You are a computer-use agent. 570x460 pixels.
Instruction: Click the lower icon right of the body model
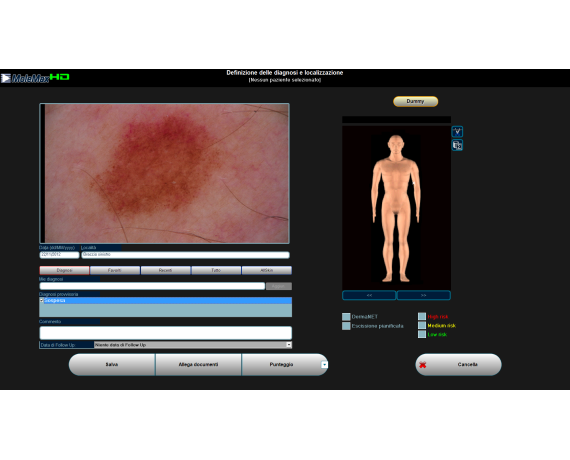pyautogui.click(x=457, y=145)
